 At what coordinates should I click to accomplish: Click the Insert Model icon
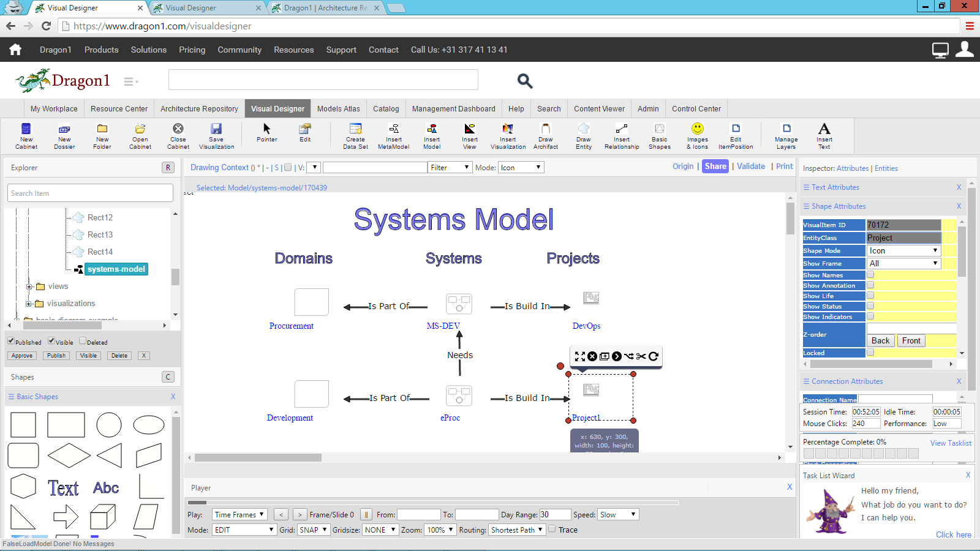coord(432,135)
